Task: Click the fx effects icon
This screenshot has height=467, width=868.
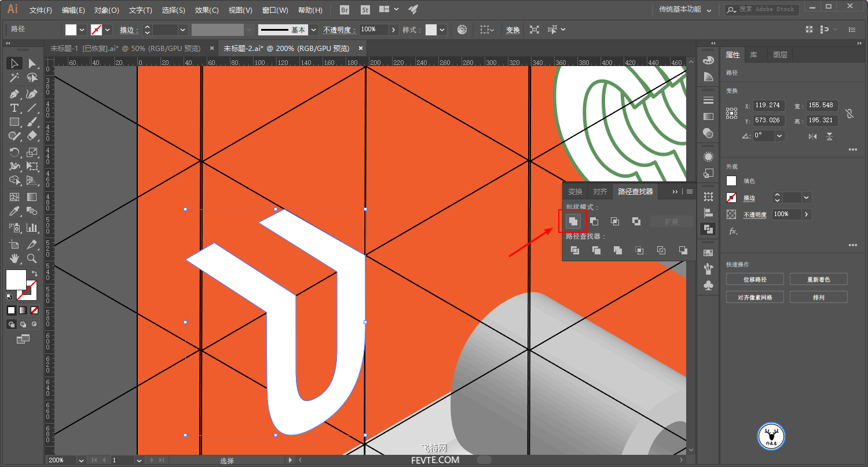Action: (733, 231)
